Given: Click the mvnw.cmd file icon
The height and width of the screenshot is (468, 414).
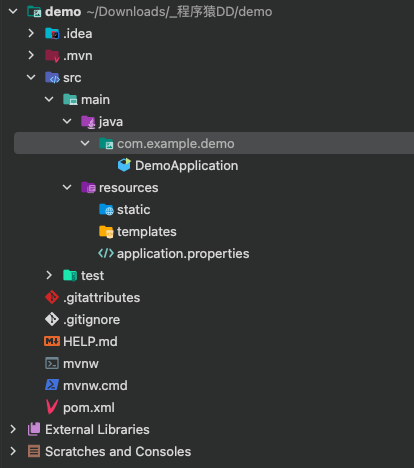Looking at the screenshot, I should click(x=52, y=385).
